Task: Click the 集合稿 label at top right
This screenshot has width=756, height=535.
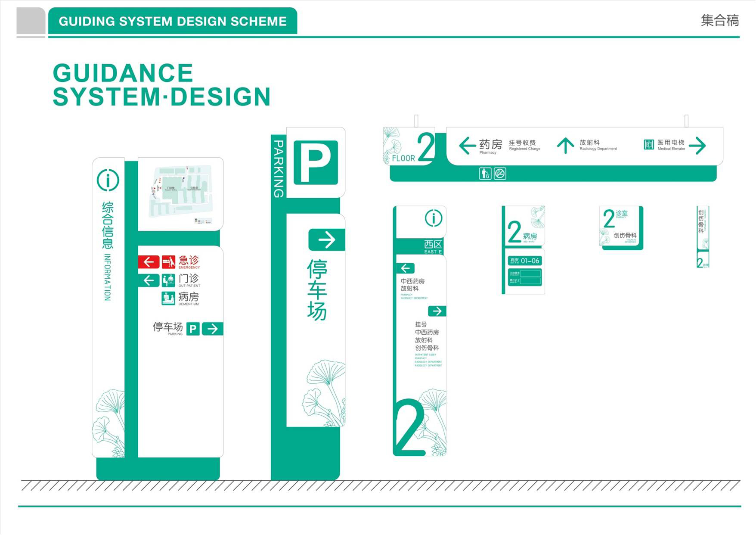Action: (x=719, y=20)
